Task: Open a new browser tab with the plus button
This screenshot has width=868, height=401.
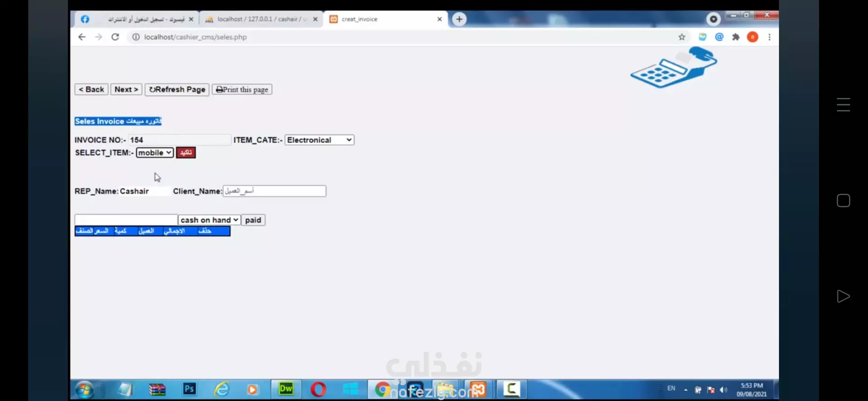Action: [459, 19]
